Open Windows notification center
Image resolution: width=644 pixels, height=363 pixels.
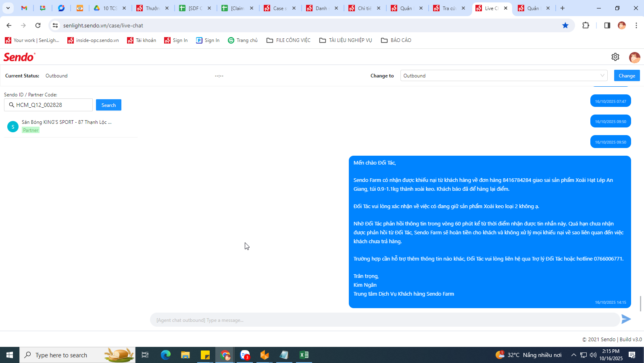pos(632,355)
